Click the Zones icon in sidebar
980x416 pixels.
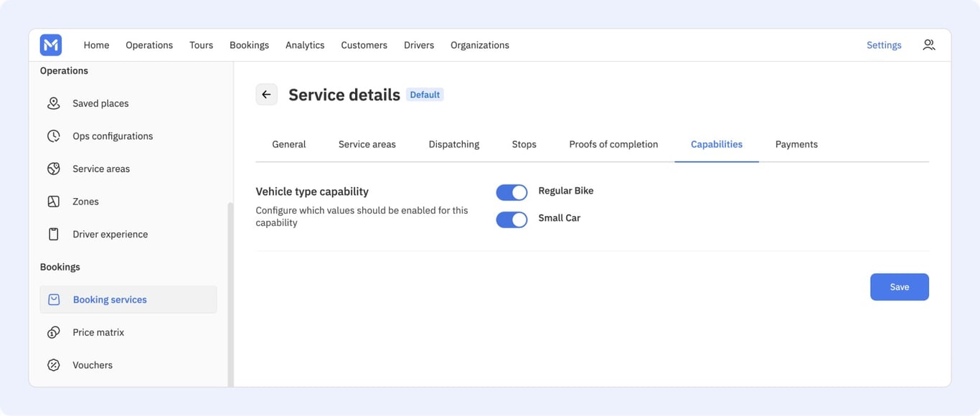pyautogui.click(x=54, y=202)
